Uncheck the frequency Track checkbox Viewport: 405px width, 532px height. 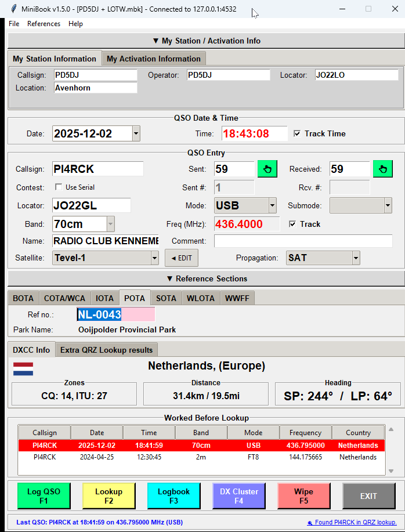point(292,224)
